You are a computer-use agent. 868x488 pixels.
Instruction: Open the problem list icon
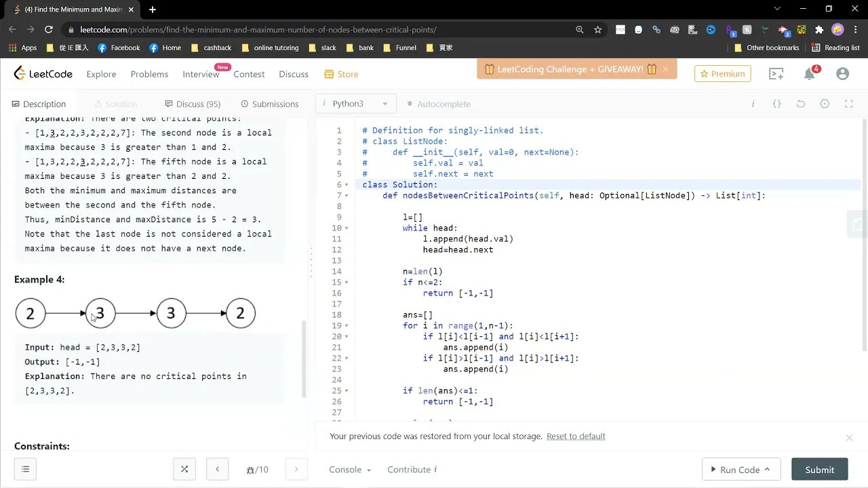pos(25,469)
